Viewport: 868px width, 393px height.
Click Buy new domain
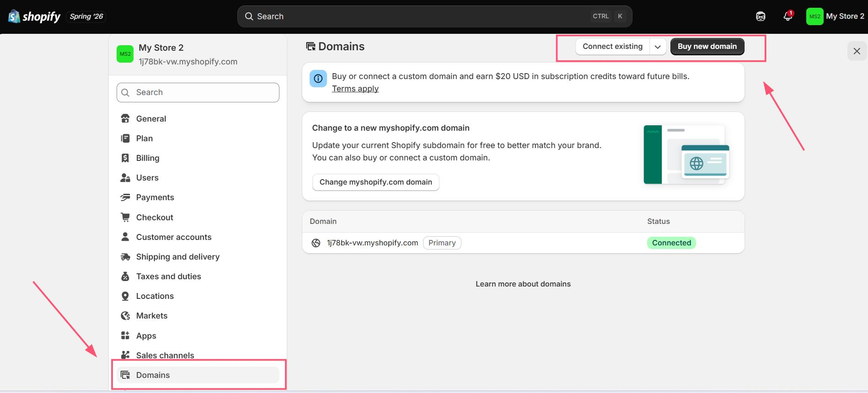pyautogui.click(x=707, y=47)
